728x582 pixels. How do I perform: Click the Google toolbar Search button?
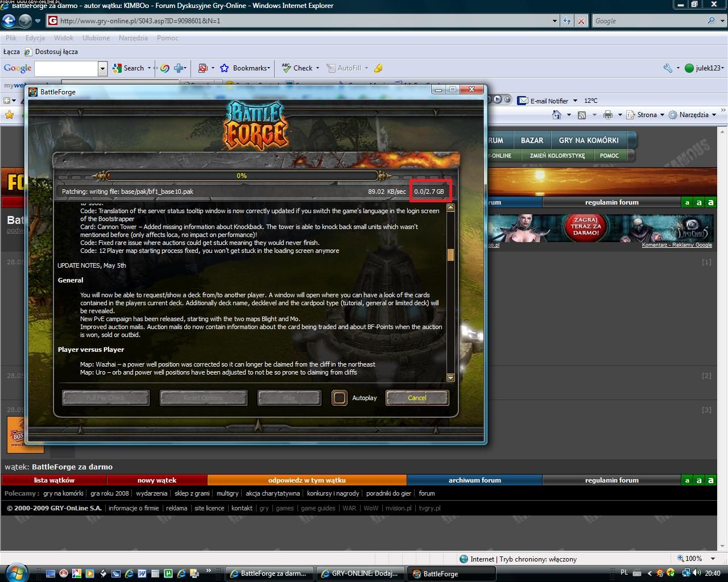point(129,68)
